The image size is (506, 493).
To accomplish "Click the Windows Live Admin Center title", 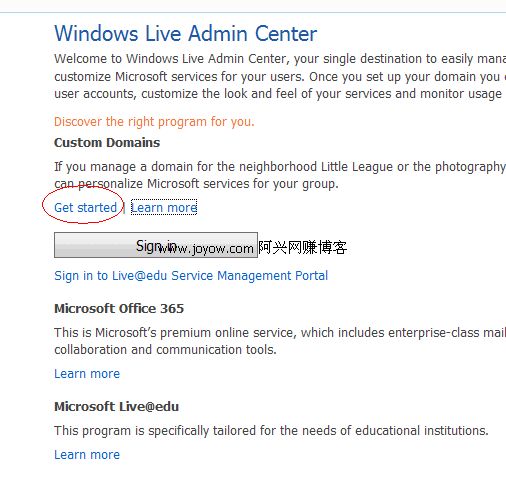I will [185, 34].
